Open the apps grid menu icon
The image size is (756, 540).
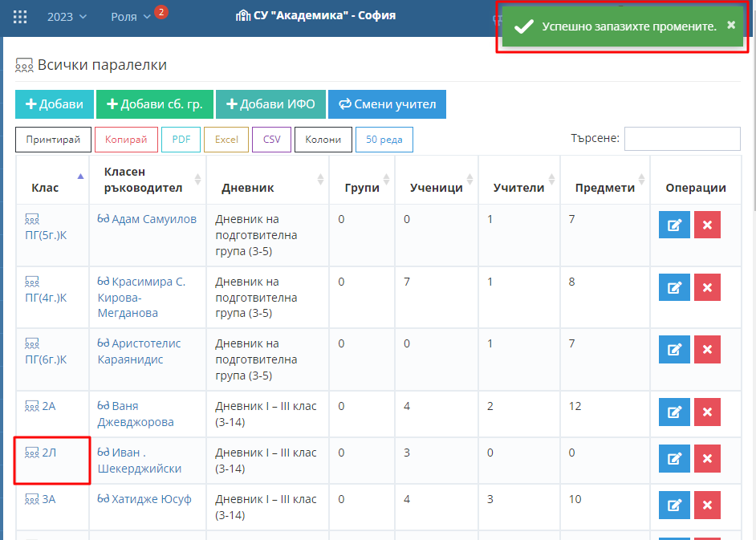20,17
